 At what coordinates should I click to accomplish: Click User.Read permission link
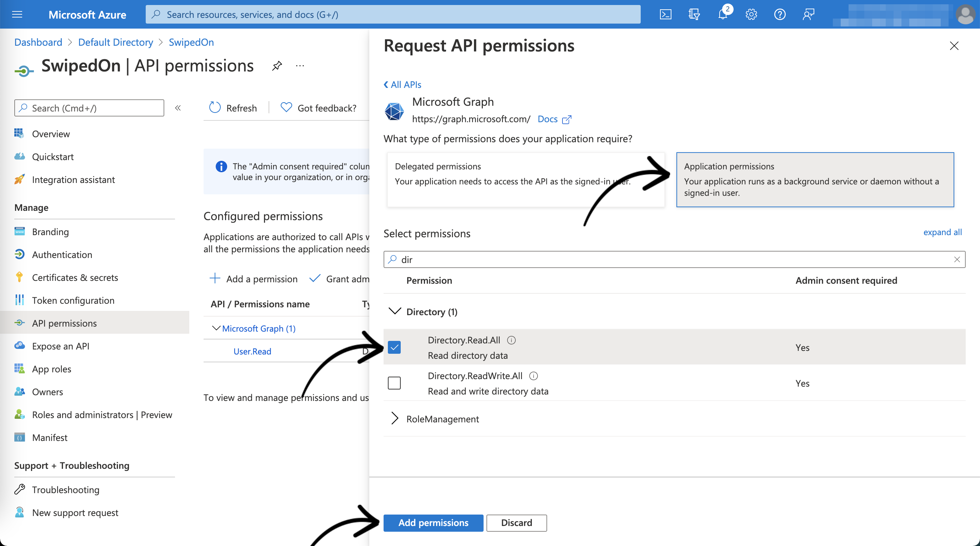252,351
